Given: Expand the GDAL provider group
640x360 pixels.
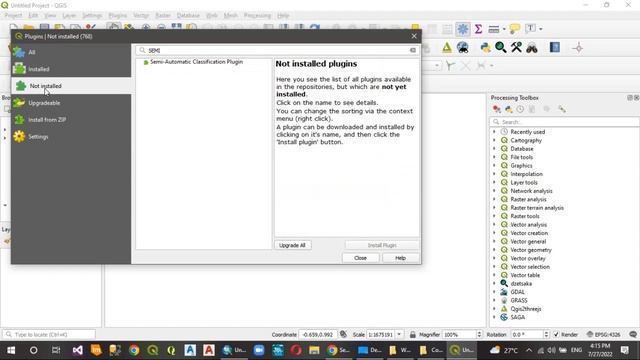Looking at the screenshot, I should pyautogui.click(x=494, y=292).
